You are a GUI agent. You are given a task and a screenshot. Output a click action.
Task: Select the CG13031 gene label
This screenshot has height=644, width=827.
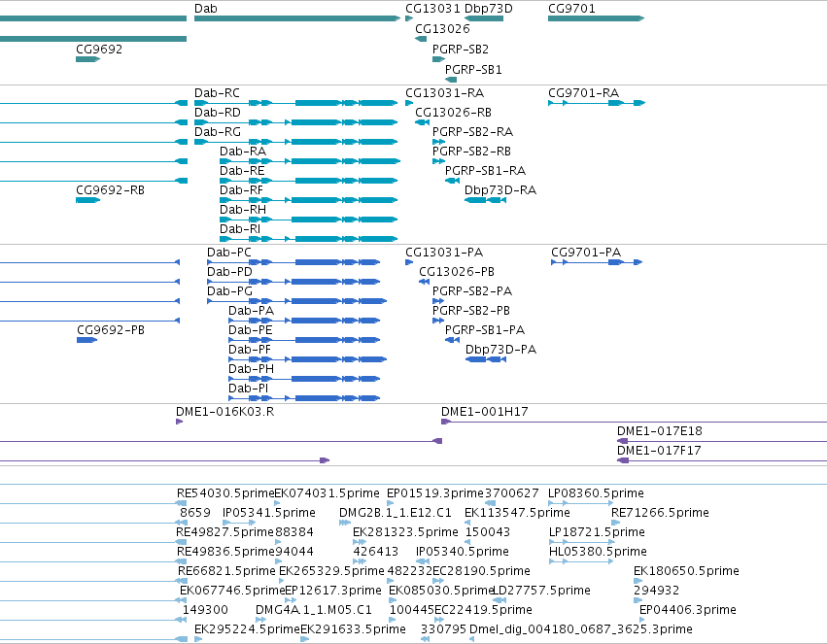coord(432,9)
